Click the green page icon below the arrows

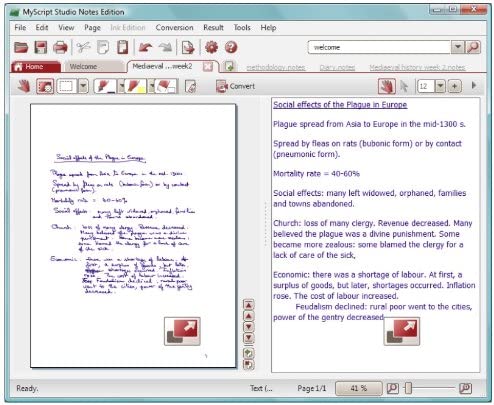click(248, 353)
